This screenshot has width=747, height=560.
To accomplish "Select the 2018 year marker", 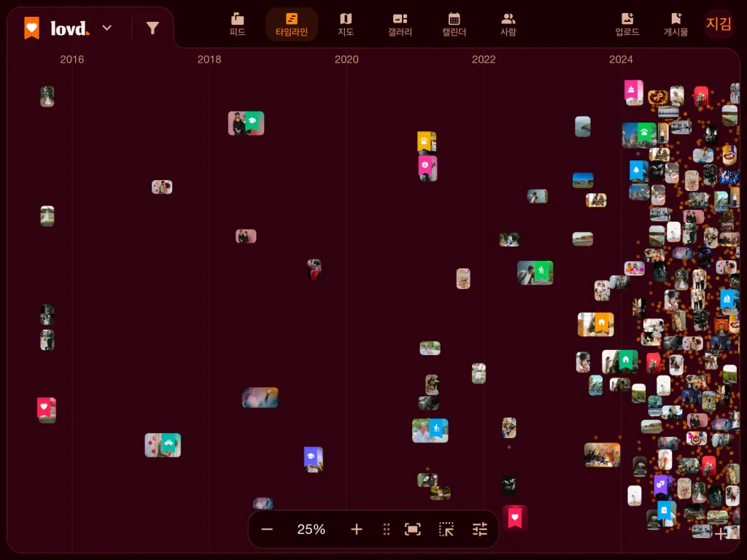I will coord(209,60).
